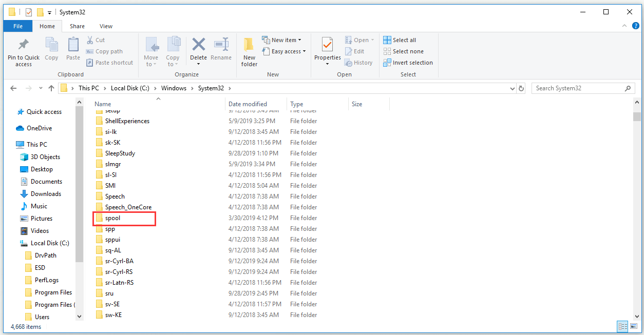
Task: Refresh the System32 folder view
Action: point(521,88)
